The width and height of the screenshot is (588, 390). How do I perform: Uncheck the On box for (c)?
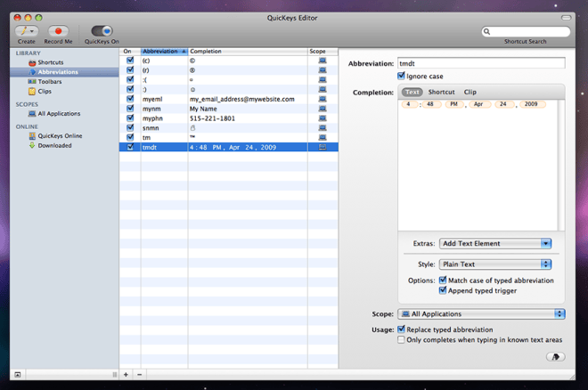coord(130,60)
